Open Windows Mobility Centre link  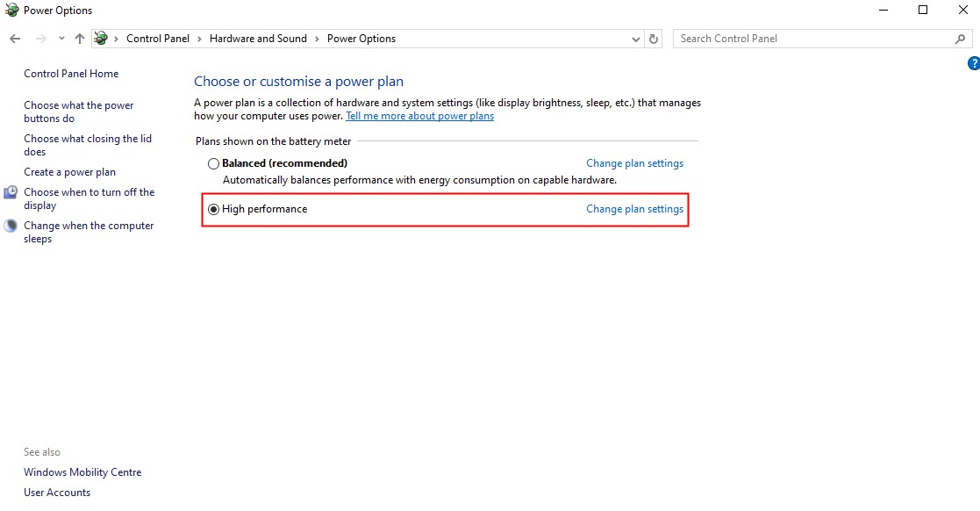82,472
